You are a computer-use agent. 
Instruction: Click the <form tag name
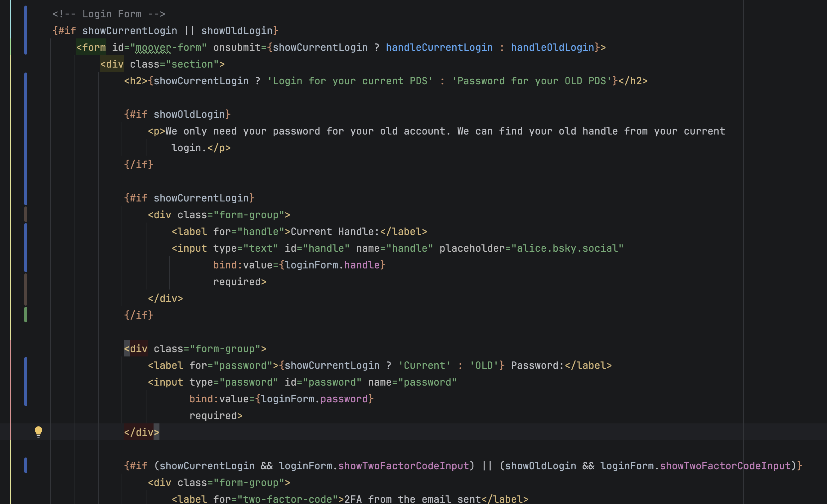point(91,47)
